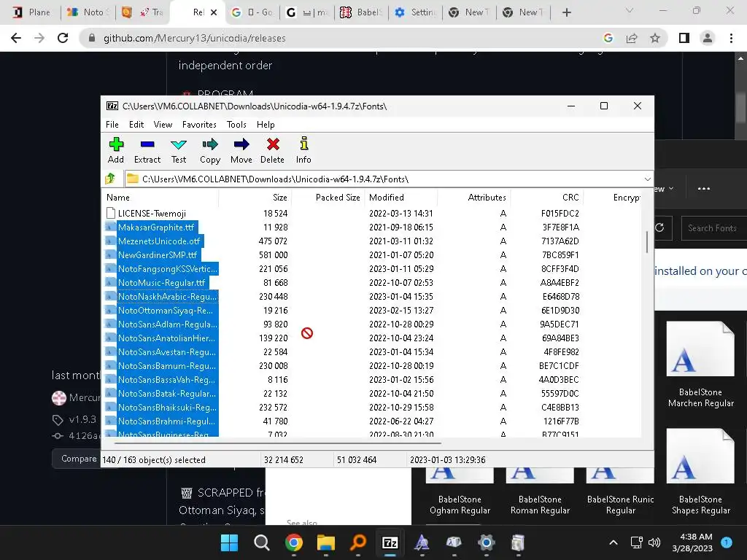Show hidden system tray icons

[x=614, y=542]
